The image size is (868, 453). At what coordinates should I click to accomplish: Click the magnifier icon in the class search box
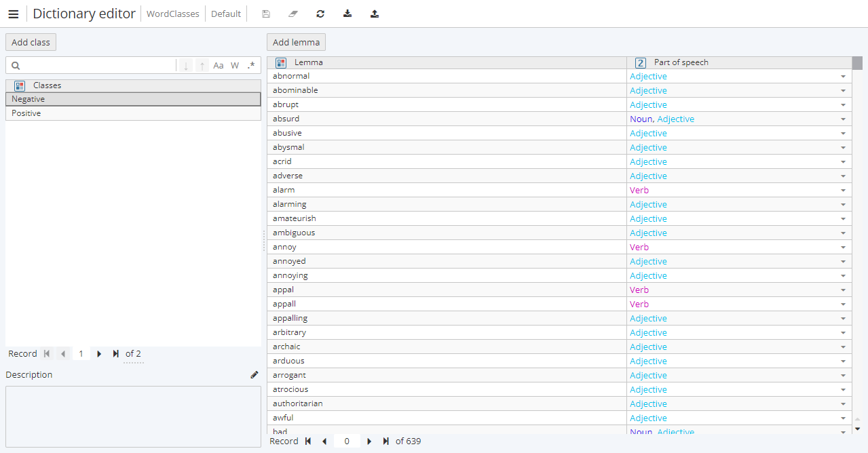tap(15, 65)
